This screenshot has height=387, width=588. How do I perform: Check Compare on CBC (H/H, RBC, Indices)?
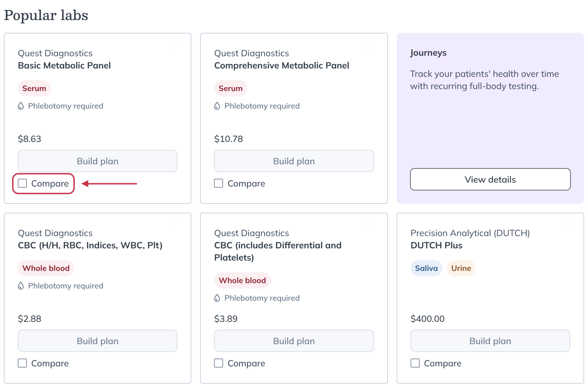coord(22,363)
